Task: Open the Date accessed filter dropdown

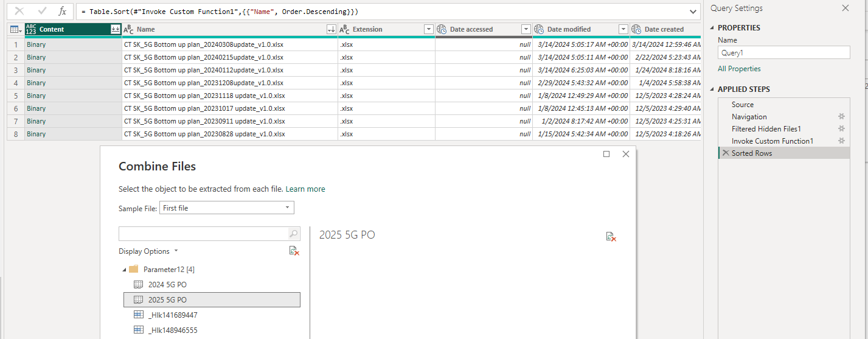Action: coord(526,29)
